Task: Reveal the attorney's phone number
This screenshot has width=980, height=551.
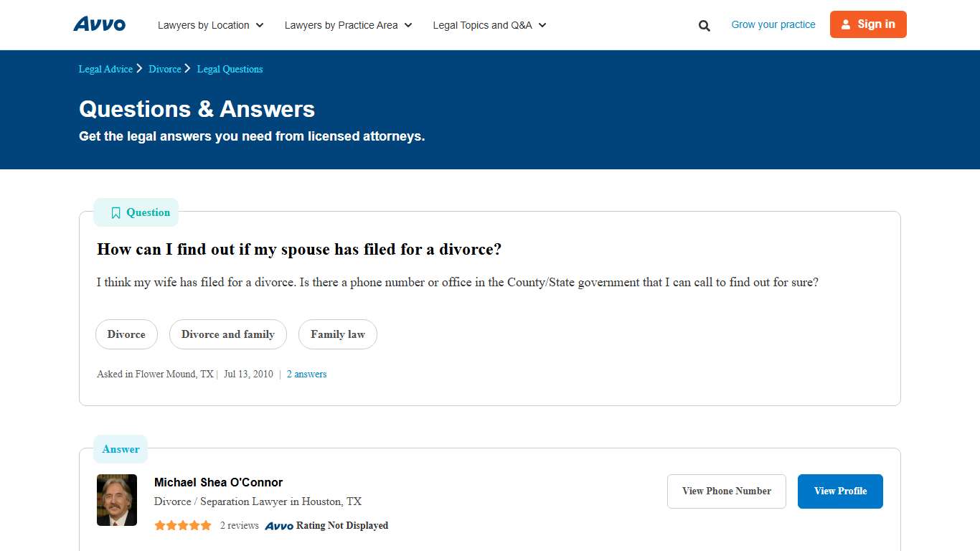Action: (x=726, y=491)
